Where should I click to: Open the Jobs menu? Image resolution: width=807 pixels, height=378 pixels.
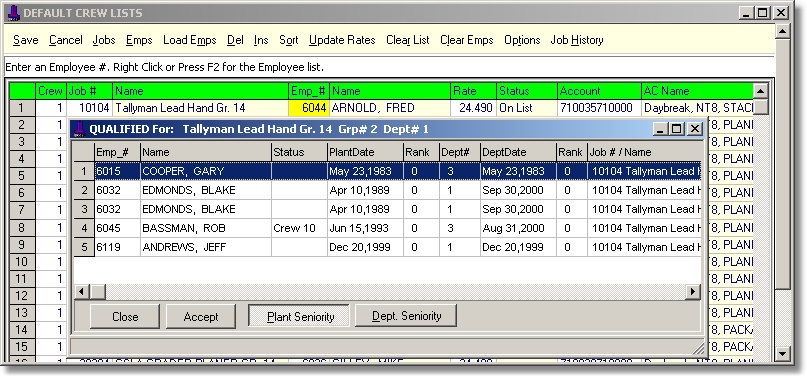point(104,40)
